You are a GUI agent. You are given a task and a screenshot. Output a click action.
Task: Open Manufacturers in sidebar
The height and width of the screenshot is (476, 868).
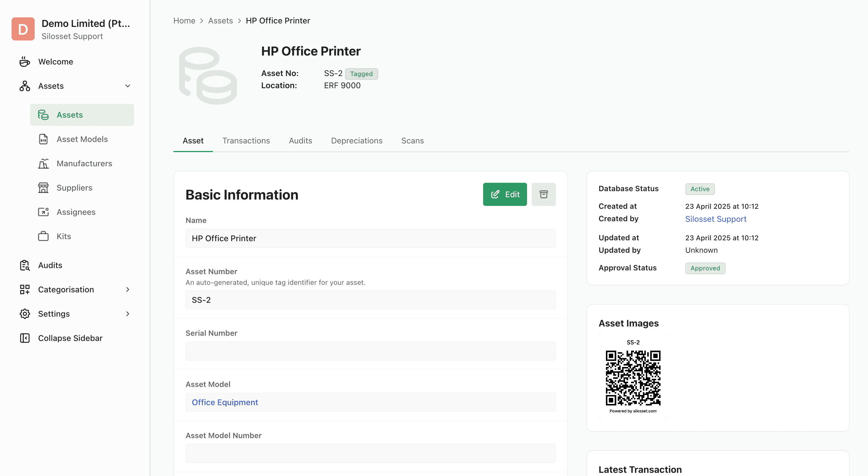(x=84, y=163)
